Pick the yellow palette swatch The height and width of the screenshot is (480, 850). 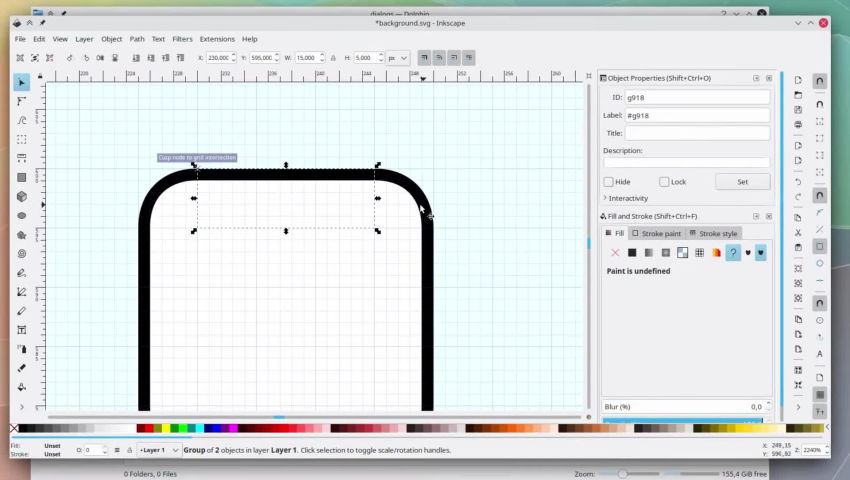[x=166, y=428]
